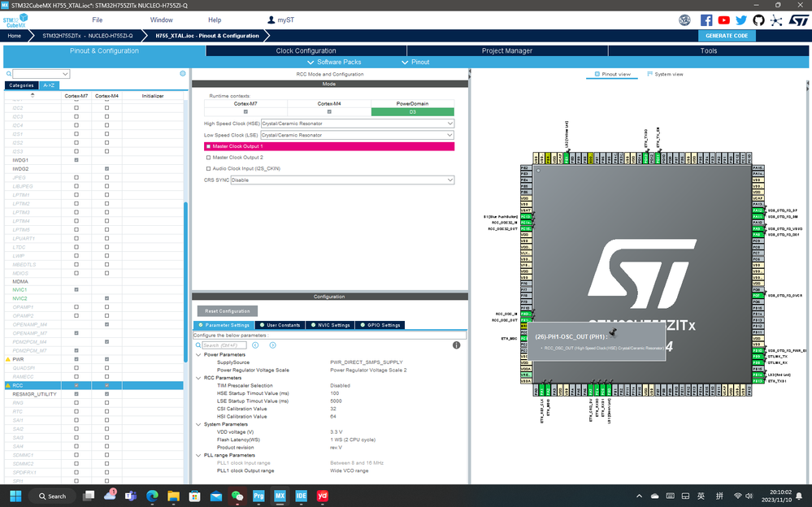Screen dimensions: 812x507
Task: Toggle the Cortex-M7 runtime context checkbox
Action: 245,110
